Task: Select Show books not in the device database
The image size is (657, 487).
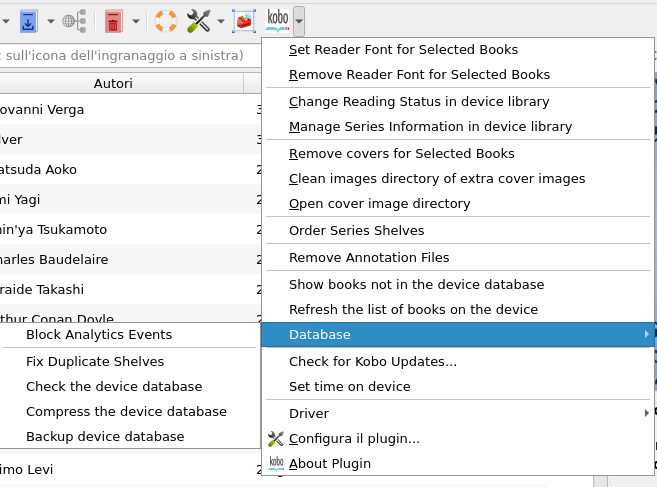Action: 458,285
